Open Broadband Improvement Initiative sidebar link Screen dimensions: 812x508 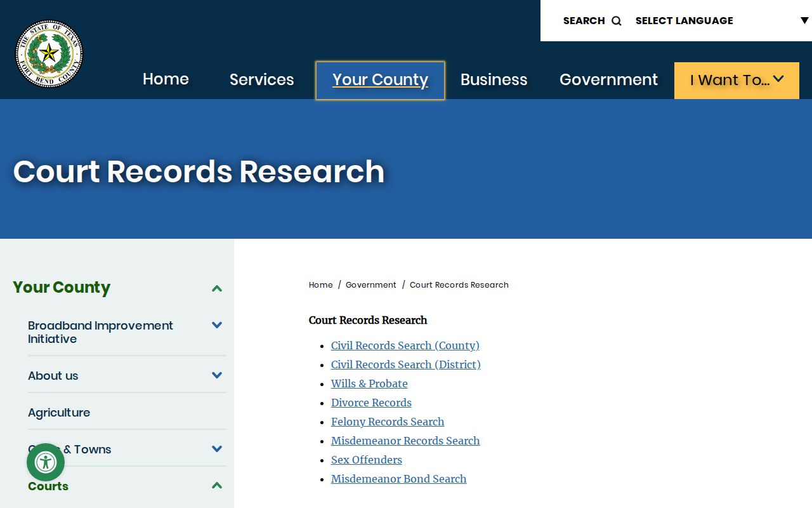point(100,332)
